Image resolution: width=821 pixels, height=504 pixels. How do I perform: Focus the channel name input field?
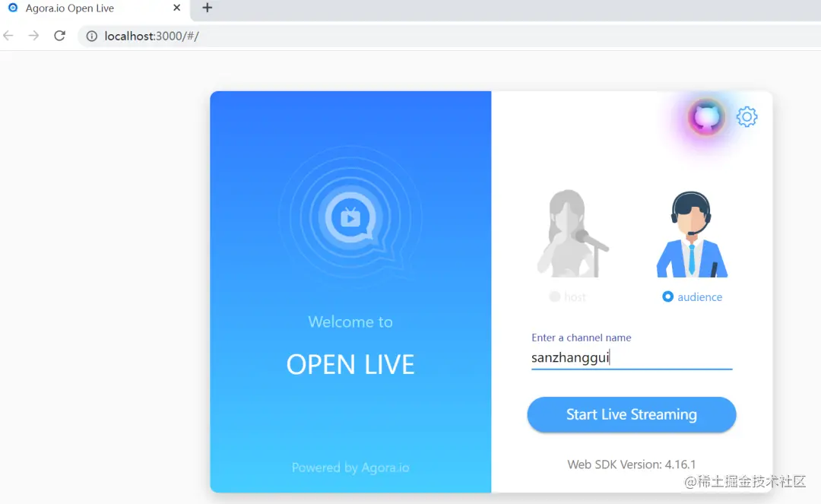click(x=632, y=357)
